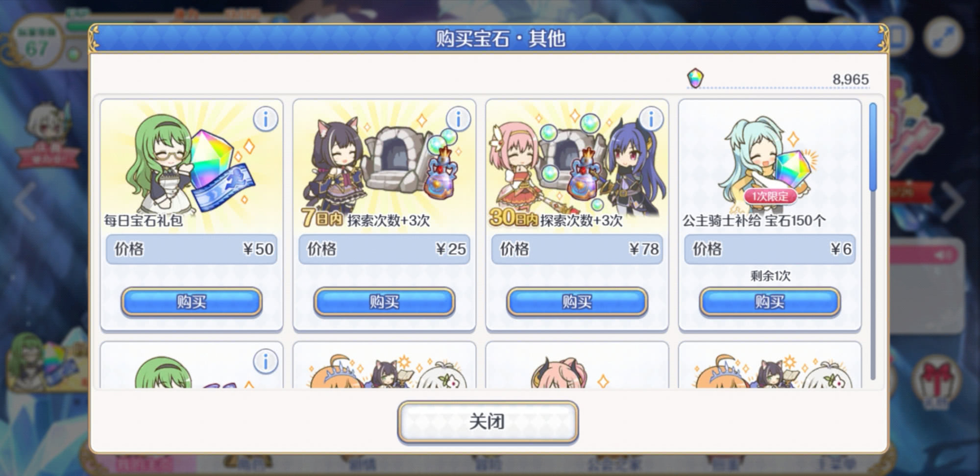Open info for the 30-day exploration pack
This screenshot has height=476, width=980.
[651, 119]
